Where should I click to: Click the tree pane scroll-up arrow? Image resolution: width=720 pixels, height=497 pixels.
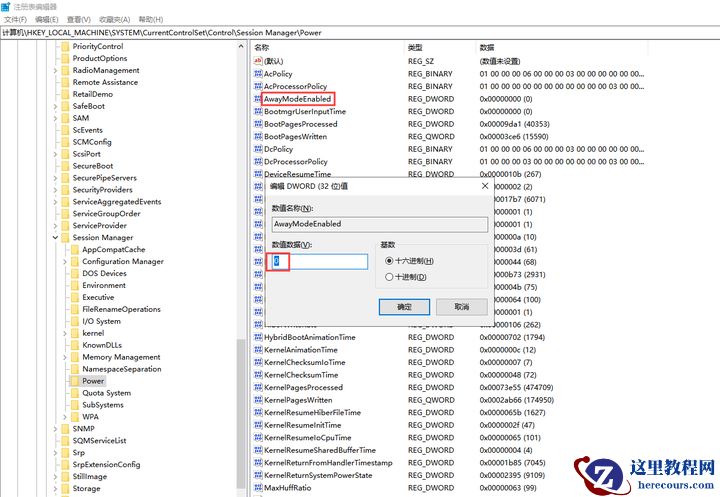point(241,46)
